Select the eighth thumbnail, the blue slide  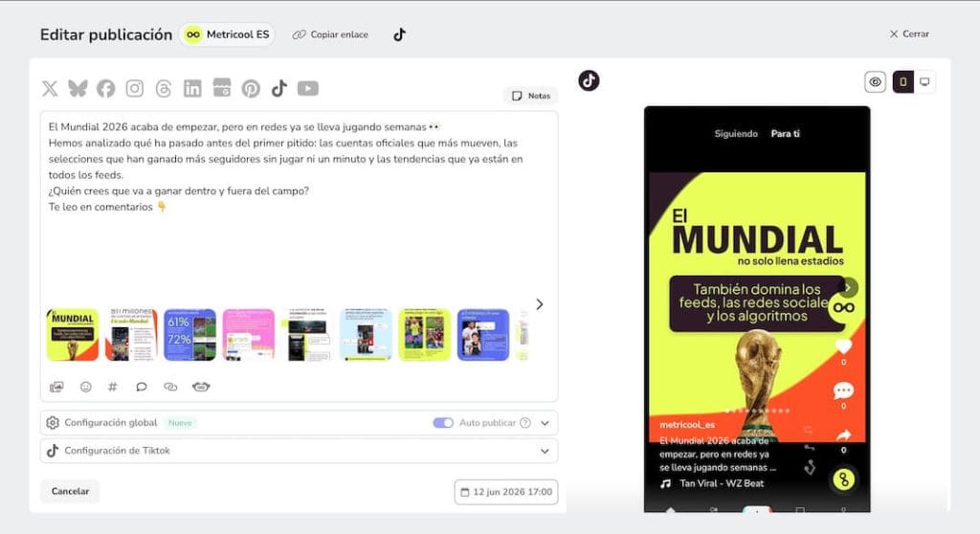click(x=483, y=335)
